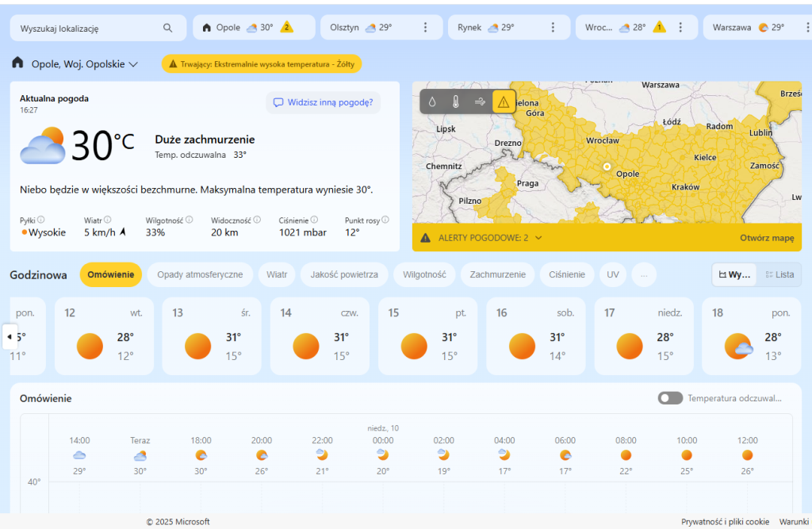
Task: Click the Opole yellow warning badge
Action: tap(287, 28)
